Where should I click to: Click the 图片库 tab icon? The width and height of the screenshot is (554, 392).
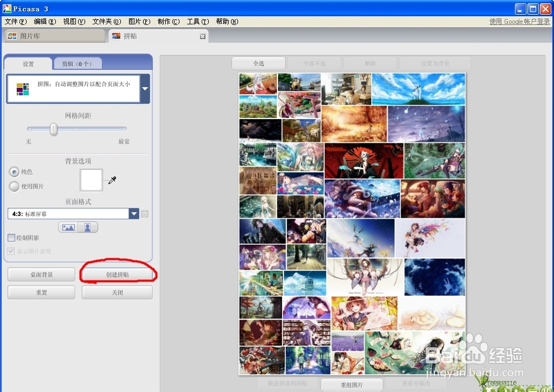pyautogui.click(x=12, y=36)
